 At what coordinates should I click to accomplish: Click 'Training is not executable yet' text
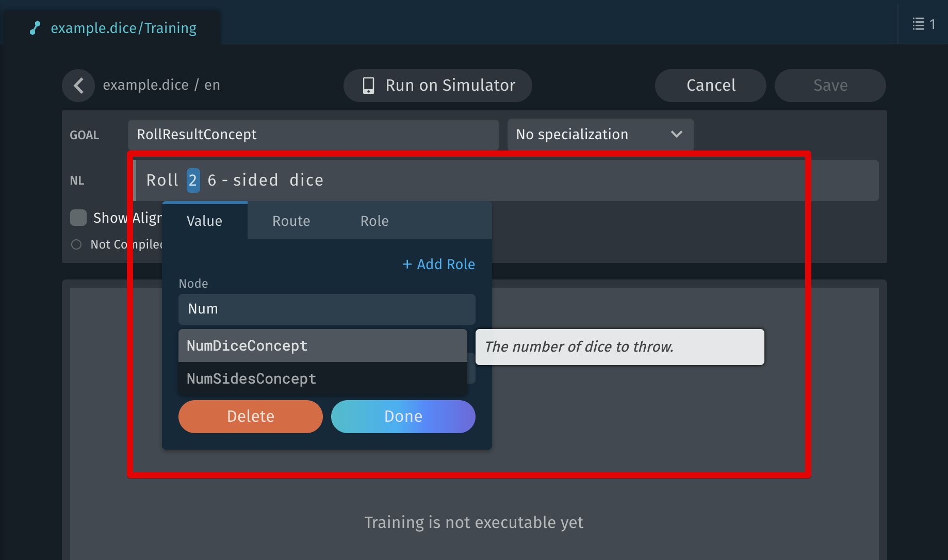tap(474, 522)
